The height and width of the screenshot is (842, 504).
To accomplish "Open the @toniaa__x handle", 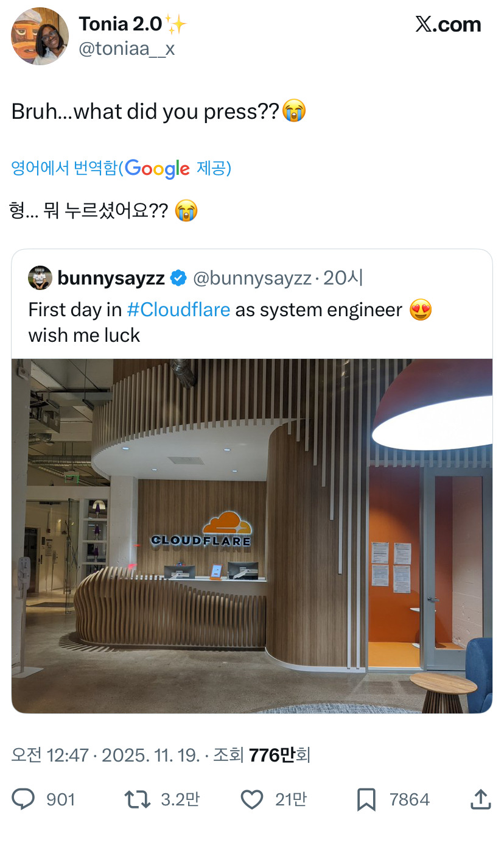I will click(127, 49).
